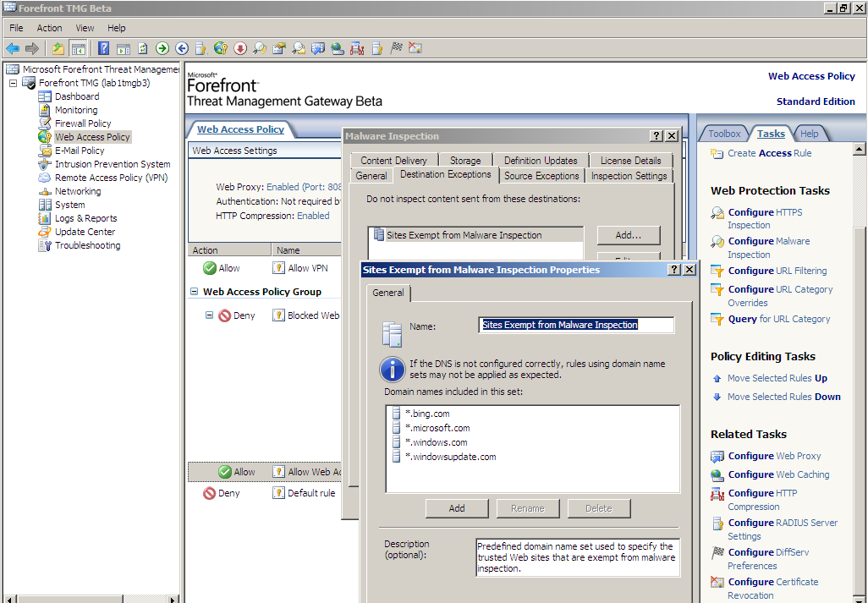Collapse the Forefront TMG (lab1tmgb3) tree node
The image size is (868, 603).
[x=13, y=83]
